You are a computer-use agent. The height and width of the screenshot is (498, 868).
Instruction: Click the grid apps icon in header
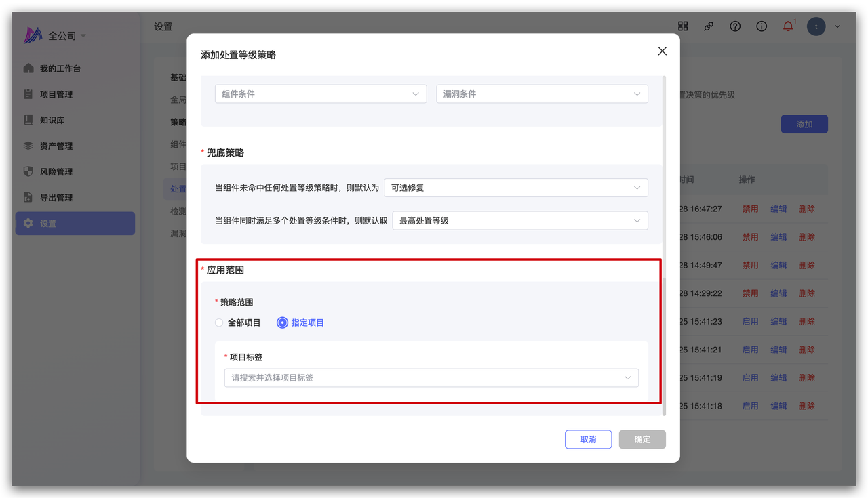(x=683, y=26)
